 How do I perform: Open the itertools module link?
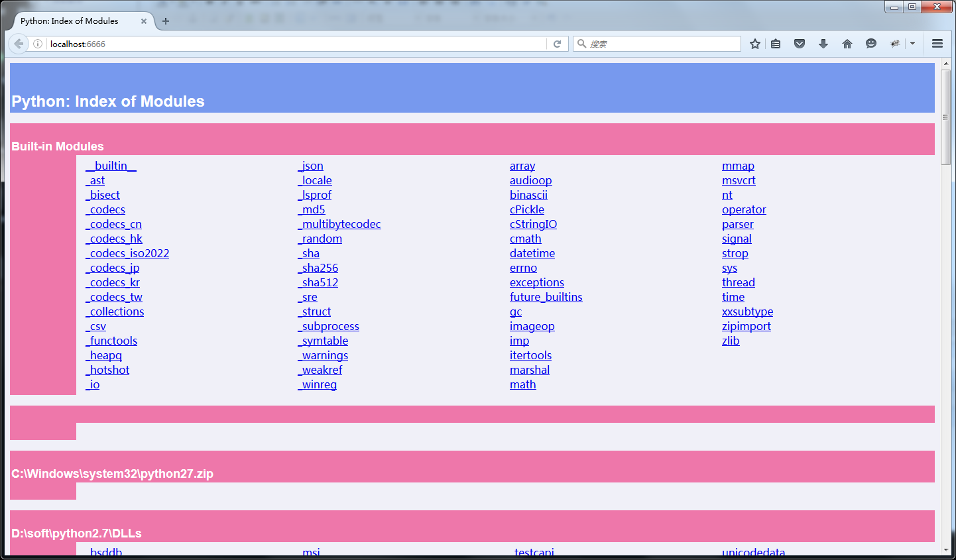pyautogui.click(x=530, y=355)
